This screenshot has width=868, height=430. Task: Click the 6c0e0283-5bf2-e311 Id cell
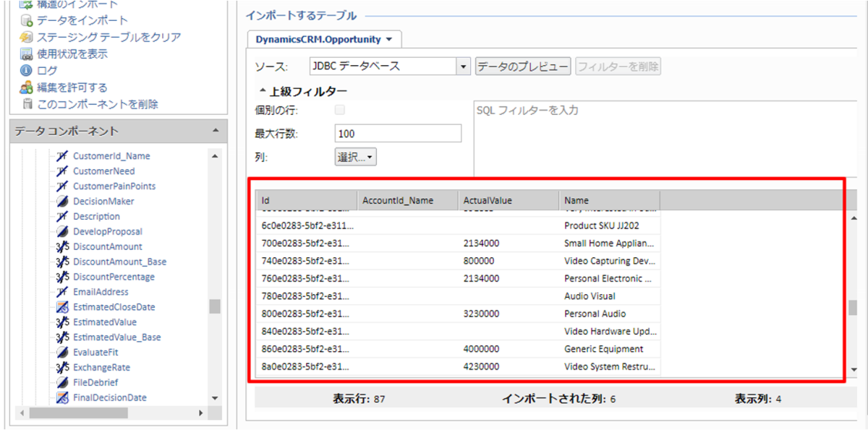(x=307, y=225)
